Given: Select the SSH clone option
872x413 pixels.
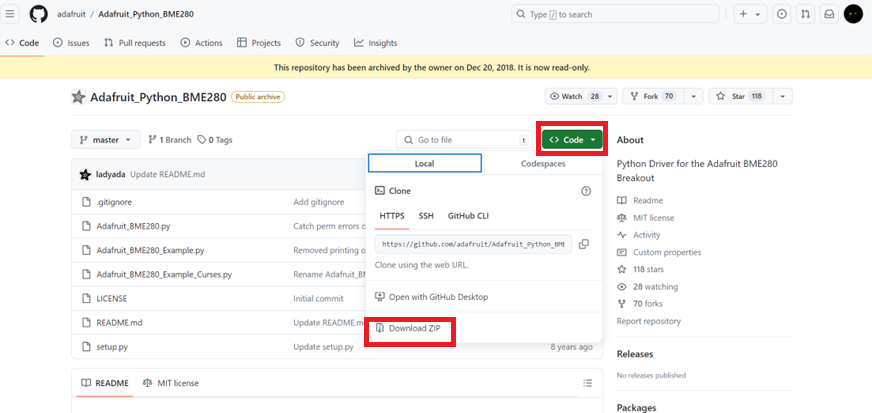Looking at the screenshot, I should (x=426, y=216).
